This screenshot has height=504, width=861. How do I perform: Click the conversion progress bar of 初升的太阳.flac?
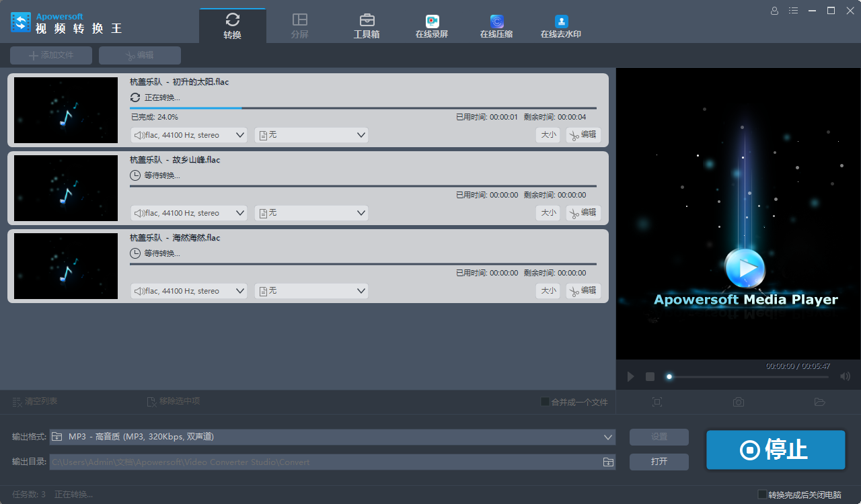pos(363,108)
